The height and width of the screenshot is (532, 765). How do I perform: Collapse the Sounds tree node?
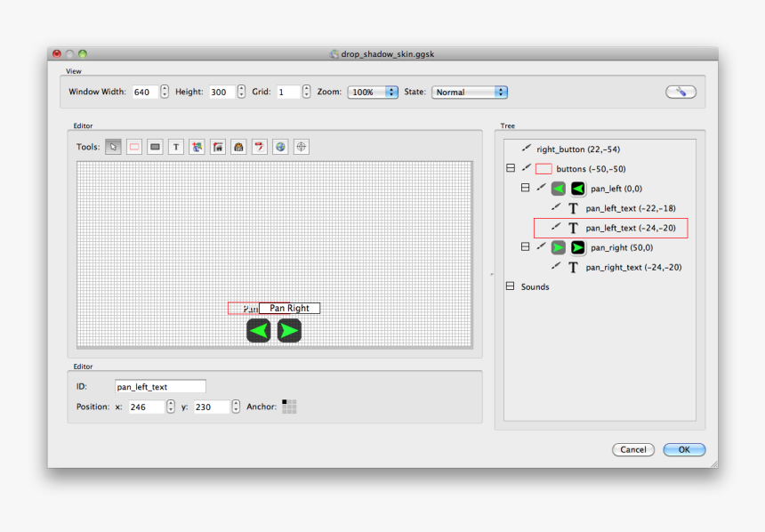[x=511, y=286]
